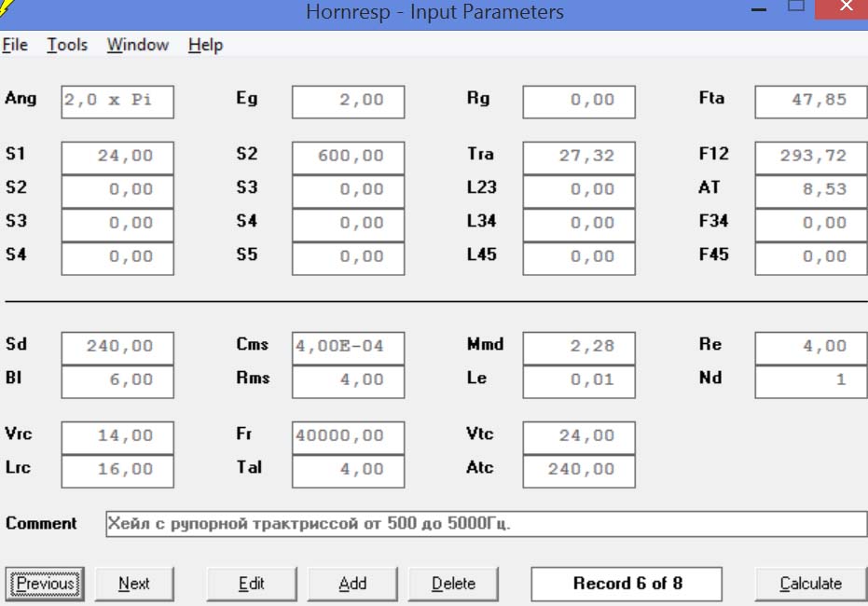Click the Nd field with value 1
868x606 pixels.
coord(811,382)
